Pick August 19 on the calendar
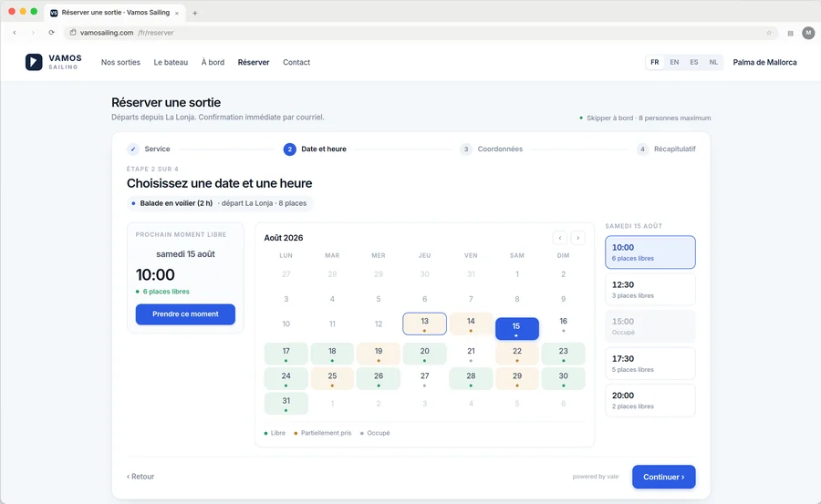The height and width of the screenshot is (504, 821). (379, 354)
